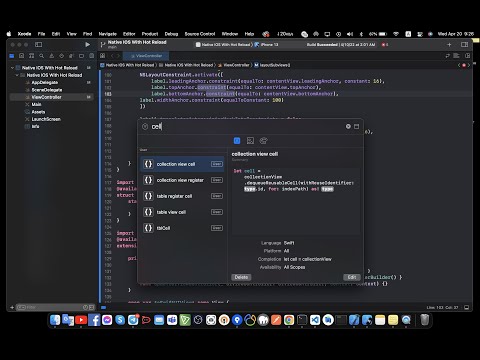This screenshot has height=360, width=480.
Task: Select SceneDelegate in the navigator
Action: pyautogui.click(x=47, y=90)
